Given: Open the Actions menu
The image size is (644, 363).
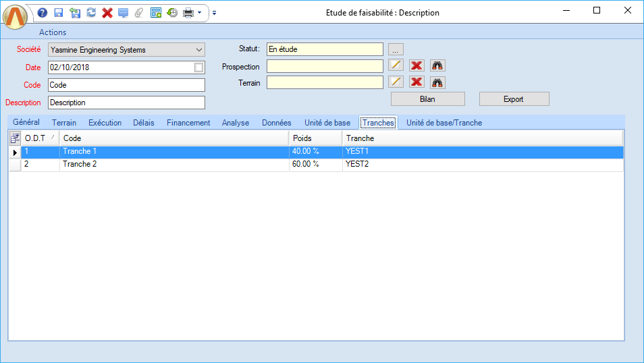Looking at the screenshot, I should pos(53,32).
